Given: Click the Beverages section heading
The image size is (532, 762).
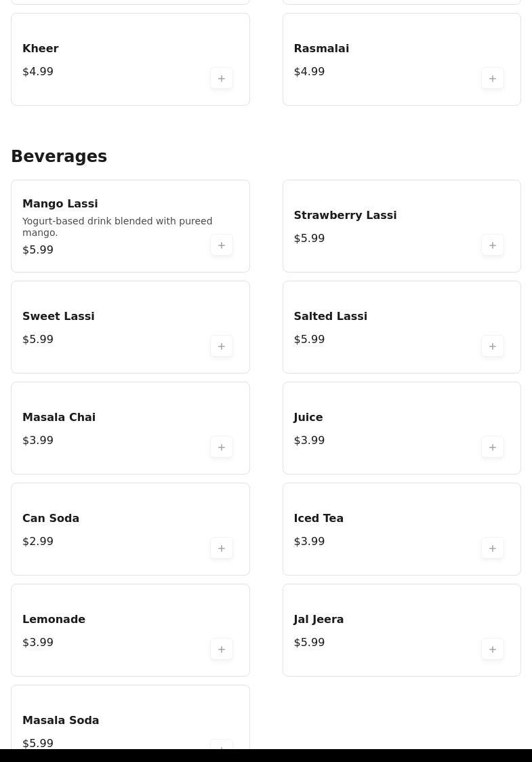Looking at the screenshot, I should 59,156.
